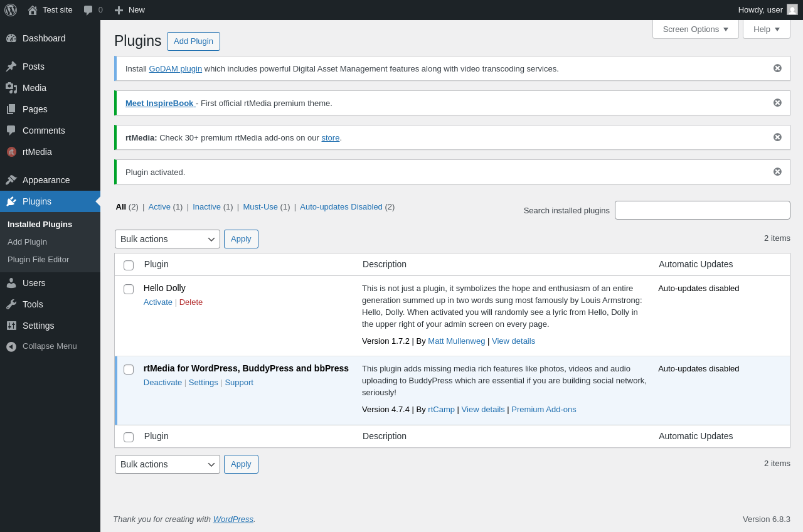This screenshot has height=532, width=803.
Task: Click the Collapse Menu arrow icon
Action: [11, 346]
